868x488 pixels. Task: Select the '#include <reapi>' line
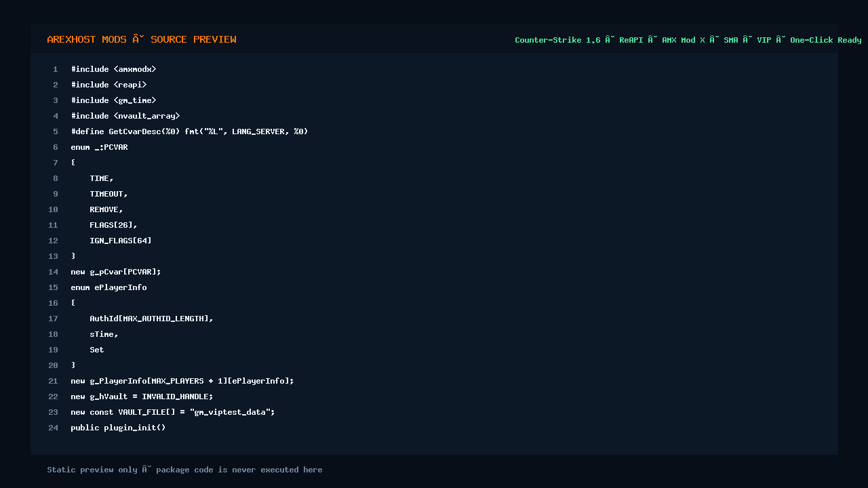[x=108, y=85]
